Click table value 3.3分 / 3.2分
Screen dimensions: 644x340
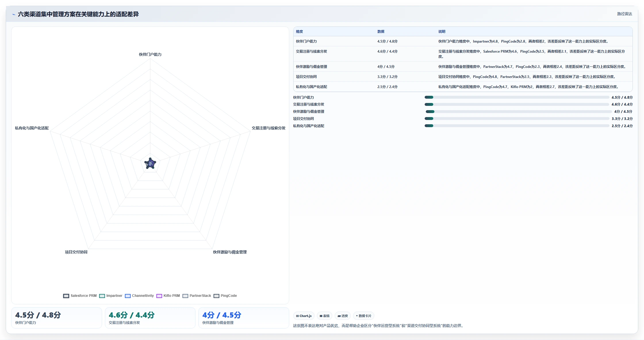point(388,77)
